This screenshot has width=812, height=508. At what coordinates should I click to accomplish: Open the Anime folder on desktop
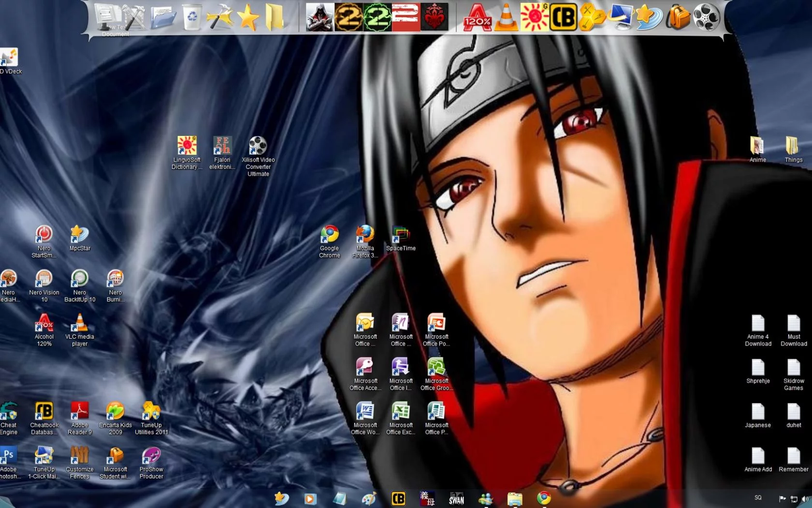(757, 149)
